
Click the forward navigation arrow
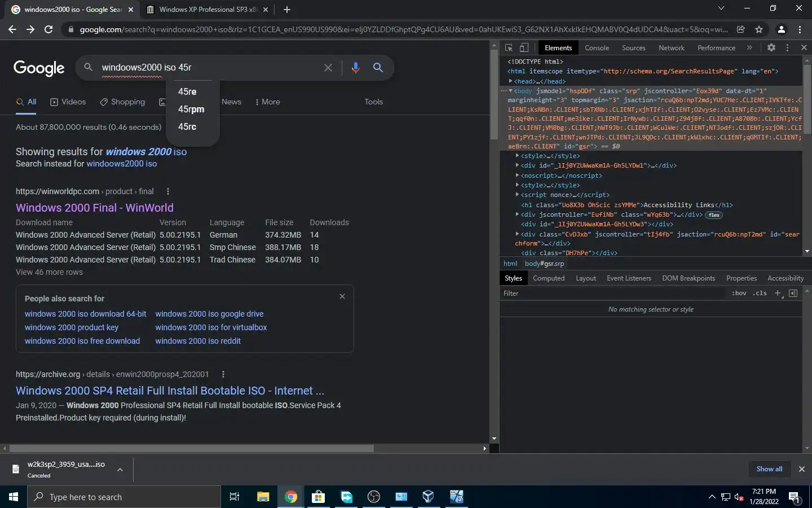(x=30, y=29)
